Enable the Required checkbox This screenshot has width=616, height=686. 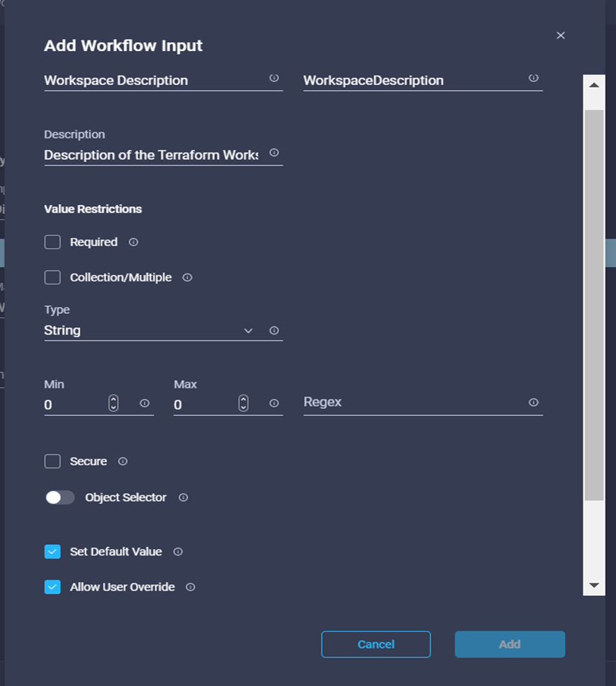coord(52,242)
